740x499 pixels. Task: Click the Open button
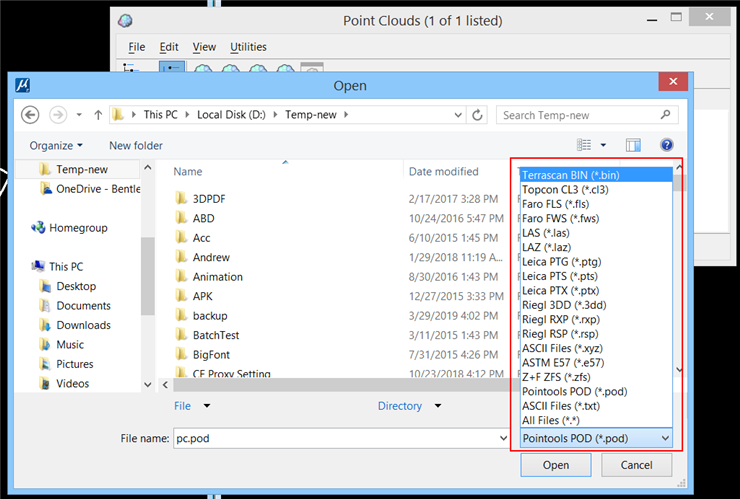click(x=556, y=465)
